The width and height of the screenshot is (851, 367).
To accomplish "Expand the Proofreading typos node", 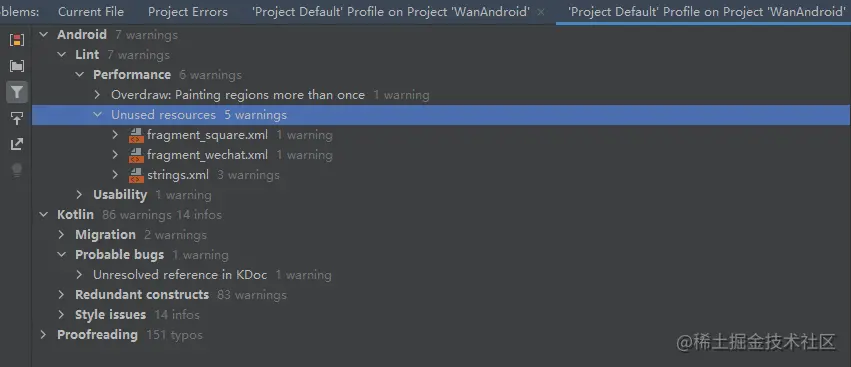I will coord(43,335).
